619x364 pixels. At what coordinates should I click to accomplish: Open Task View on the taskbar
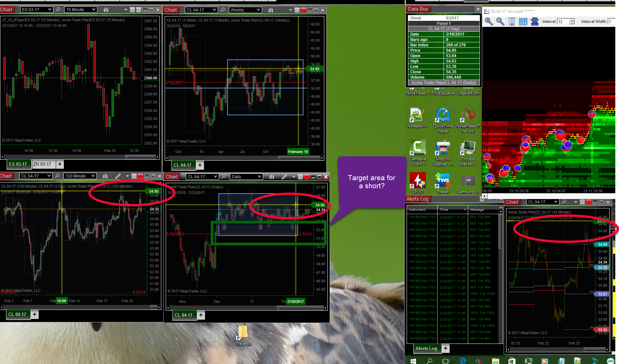click(446, 361)
